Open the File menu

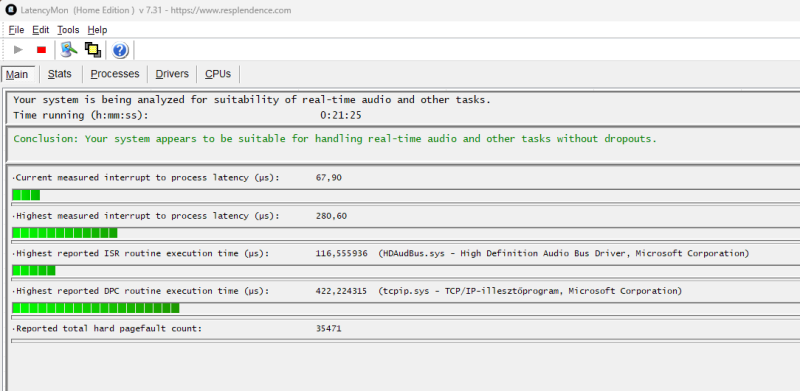pyautogui.click(x=16, y=30)
